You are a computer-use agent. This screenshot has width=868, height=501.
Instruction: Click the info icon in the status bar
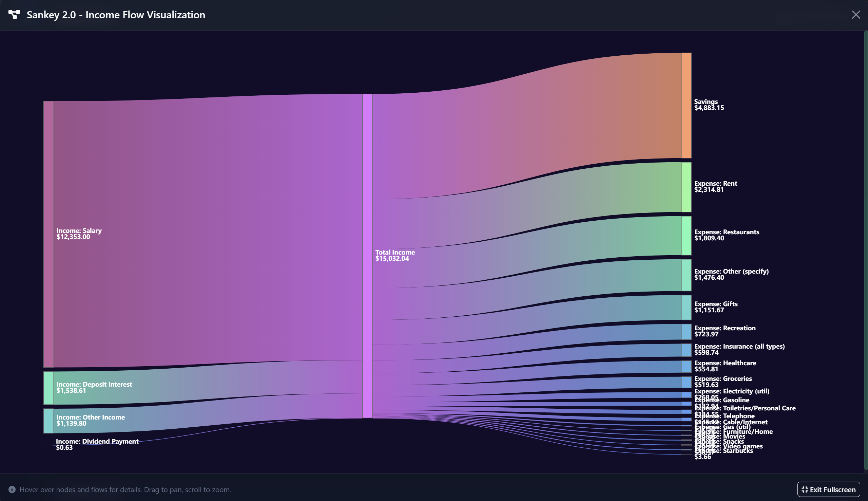(12, 489)
